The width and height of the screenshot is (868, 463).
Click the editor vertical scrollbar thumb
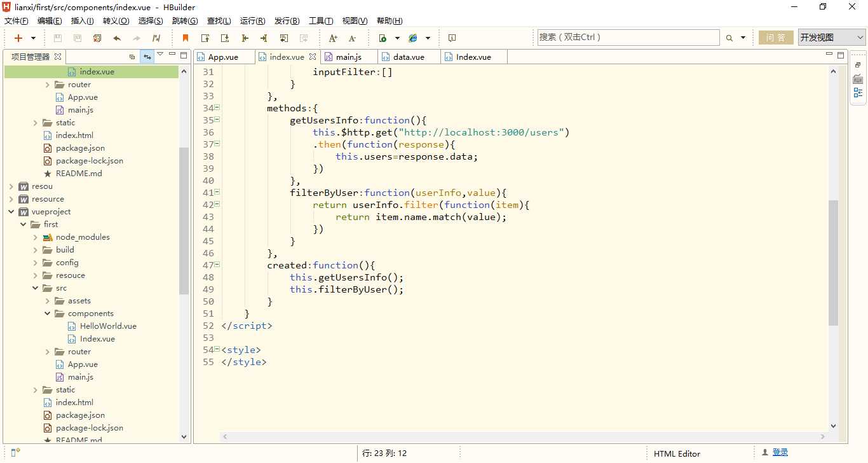point(833,263)
